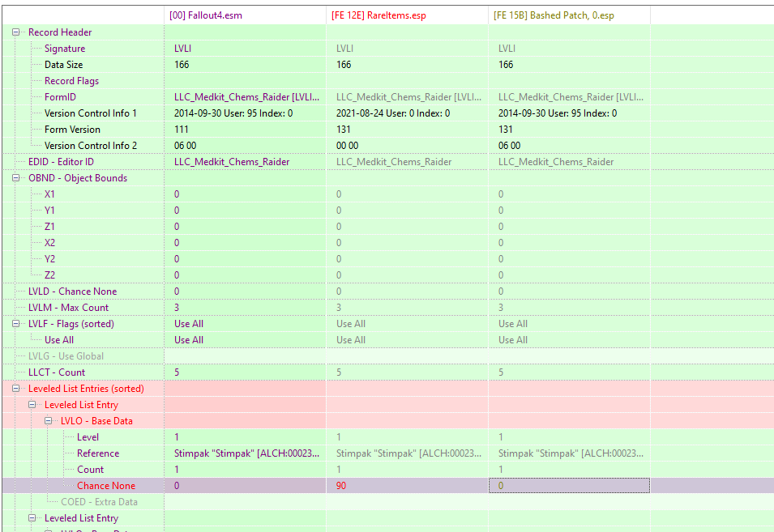Select the Count row under LVLO
The image size is (774, 532).
click(90, 470)
